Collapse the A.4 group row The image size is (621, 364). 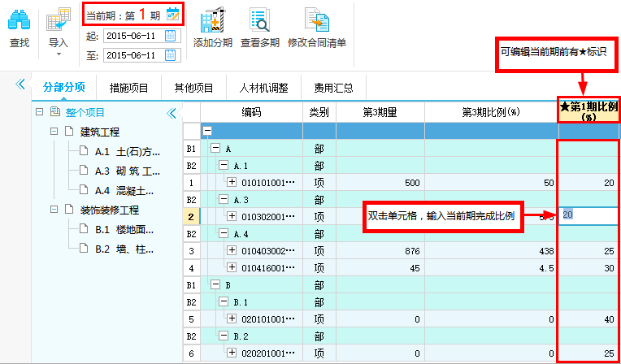click(x=224, y=234)
